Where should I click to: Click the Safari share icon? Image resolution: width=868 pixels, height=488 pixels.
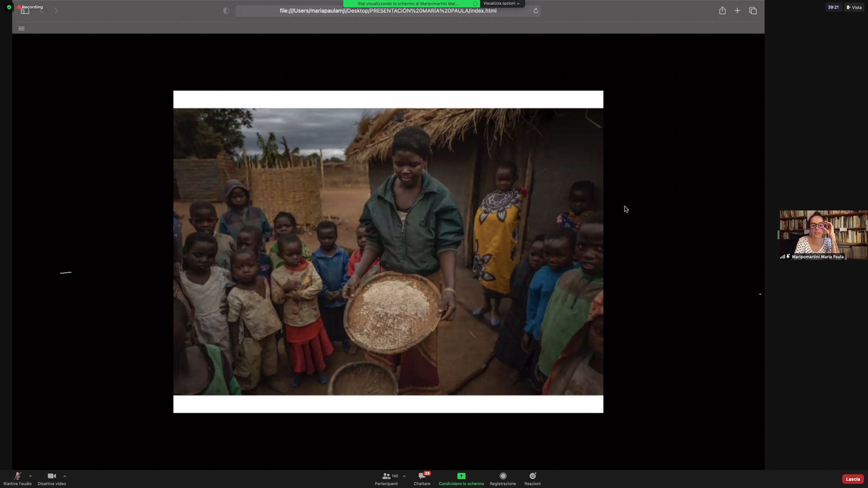pos(722,10)
